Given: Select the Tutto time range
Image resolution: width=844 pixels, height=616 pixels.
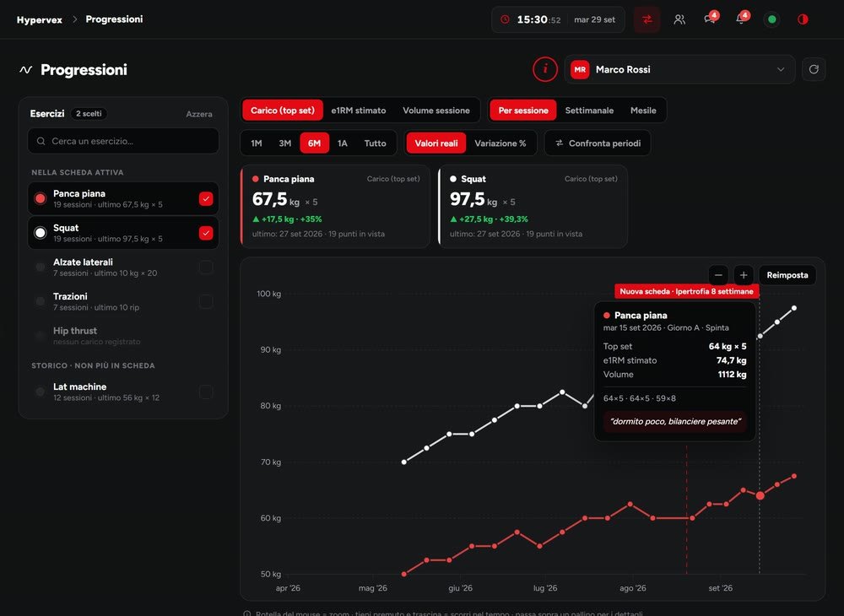Looking at the screenshot, I should 376,143.
